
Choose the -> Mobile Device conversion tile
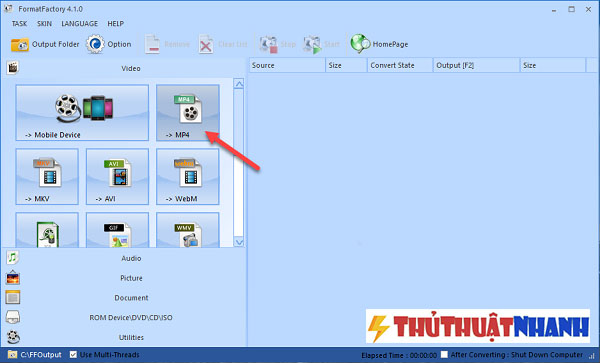pos(82,113)
